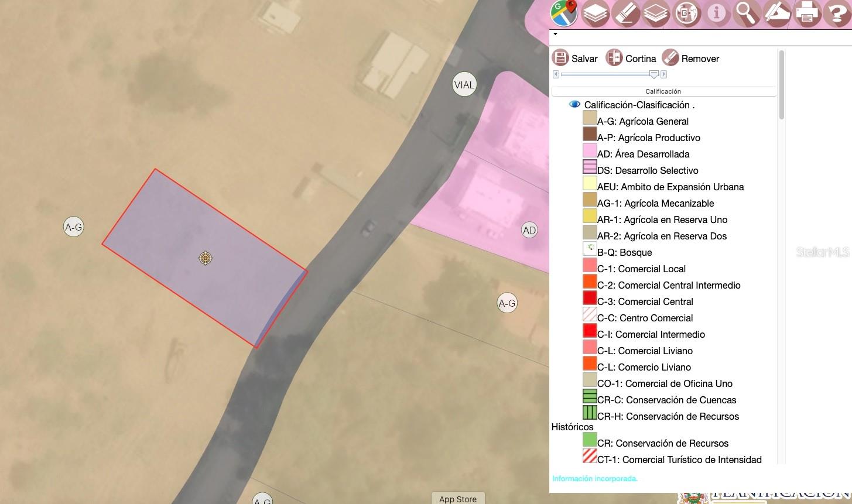This screenshot has width=852, height=504.
Task: Toggle visibility eye of Calificación-Clasificación layer
Action: pos(574,105)
